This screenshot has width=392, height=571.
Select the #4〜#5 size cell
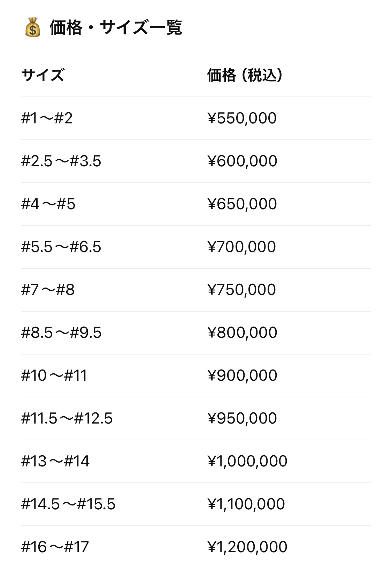48,204
